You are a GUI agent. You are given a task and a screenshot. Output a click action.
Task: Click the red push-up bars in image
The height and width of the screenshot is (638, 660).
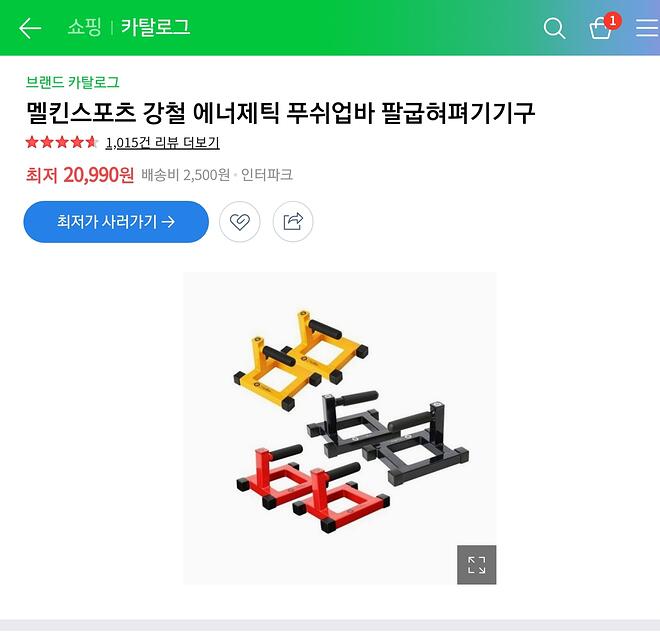click(313, 487)
